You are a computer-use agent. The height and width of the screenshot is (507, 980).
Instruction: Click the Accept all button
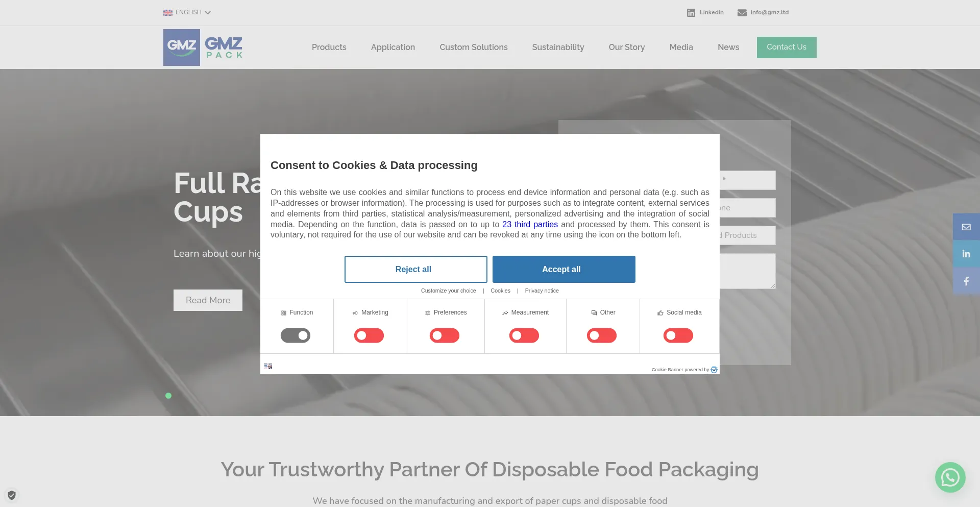coord(564,269)
